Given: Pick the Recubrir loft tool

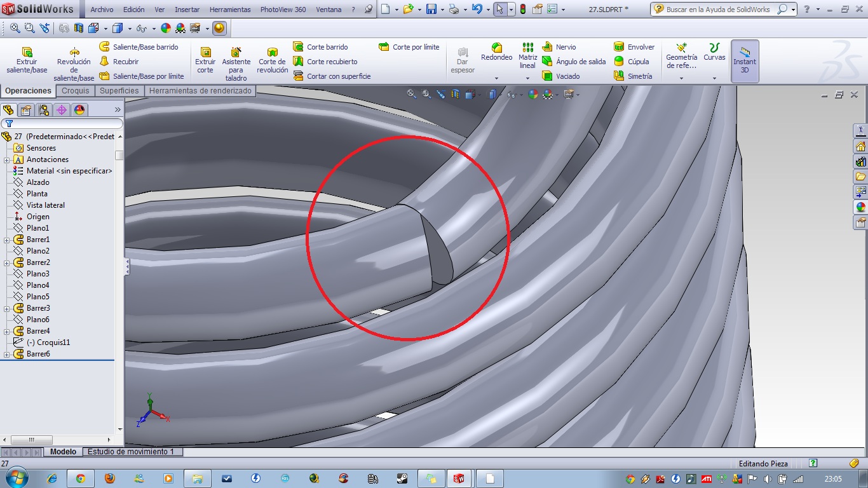Looking at the screenshot, I should pos(119,62).
